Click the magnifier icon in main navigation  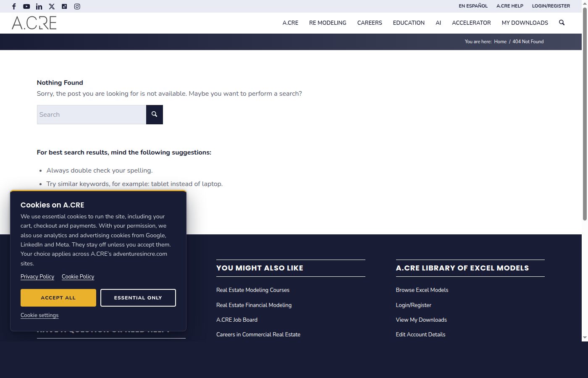coord(562,23)
